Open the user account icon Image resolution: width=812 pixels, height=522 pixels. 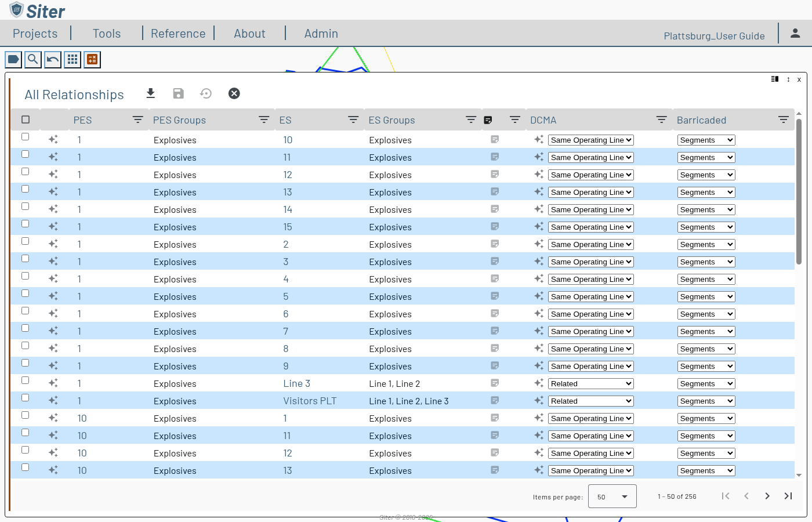click(795, 34)
